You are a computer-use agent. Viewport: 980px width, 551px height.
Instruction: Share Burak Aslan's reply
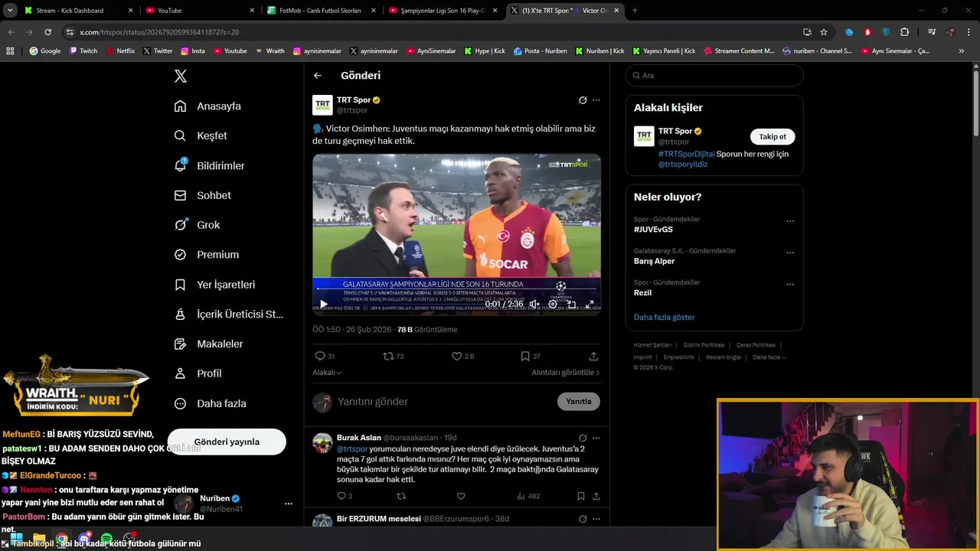[596, 497]
